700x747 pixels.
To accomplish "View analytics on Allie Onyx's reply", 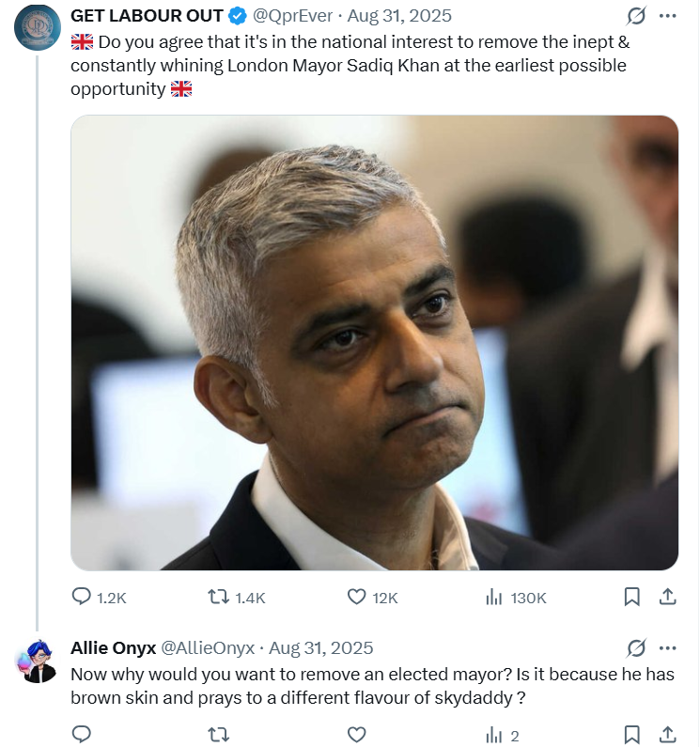I will tap(493, 735).
